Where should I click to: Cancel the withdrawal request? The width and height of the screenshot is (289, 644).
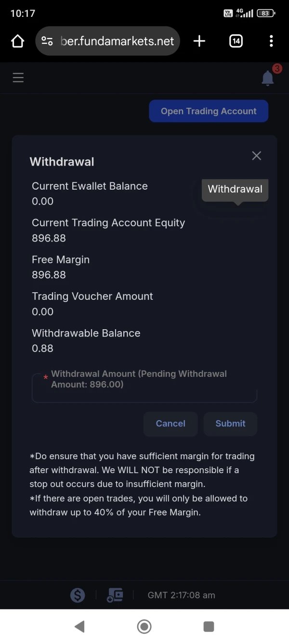171,424
